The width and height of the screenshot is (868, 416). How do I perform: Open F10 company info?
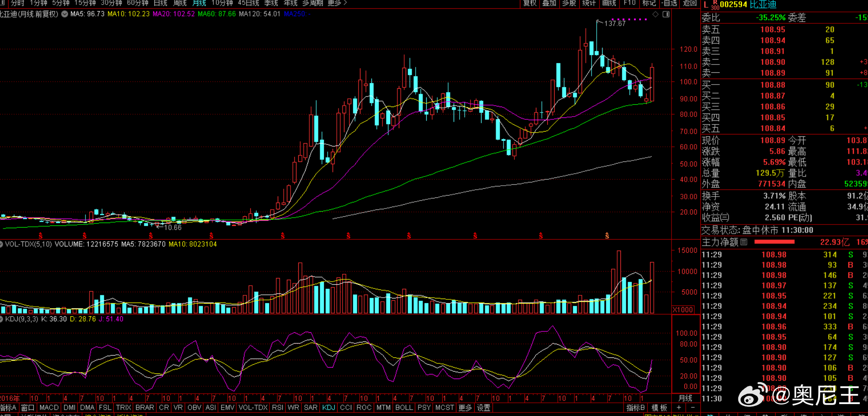630,3
